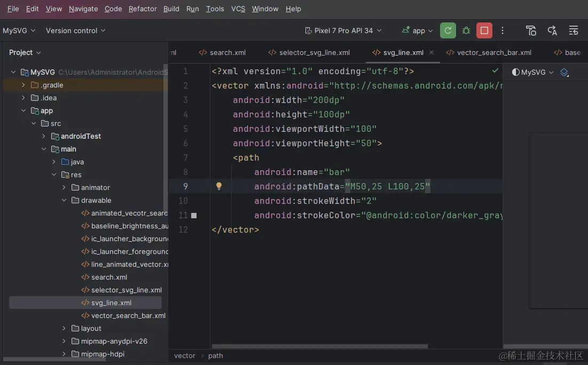588x365 pixels.
Task: Switch to the vector_search_bar.xml tab
Action: pos(489,52)
